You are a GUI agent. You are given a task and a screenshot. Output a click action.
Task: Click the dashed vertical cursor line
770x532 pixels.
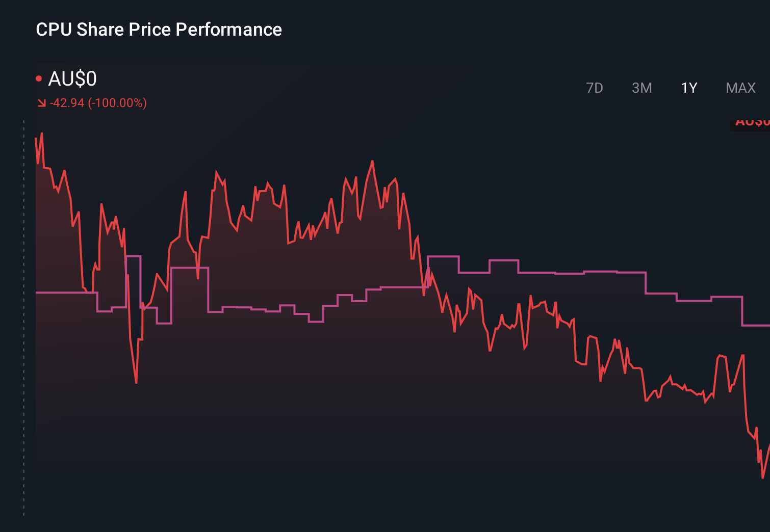(x=24, y=318)
